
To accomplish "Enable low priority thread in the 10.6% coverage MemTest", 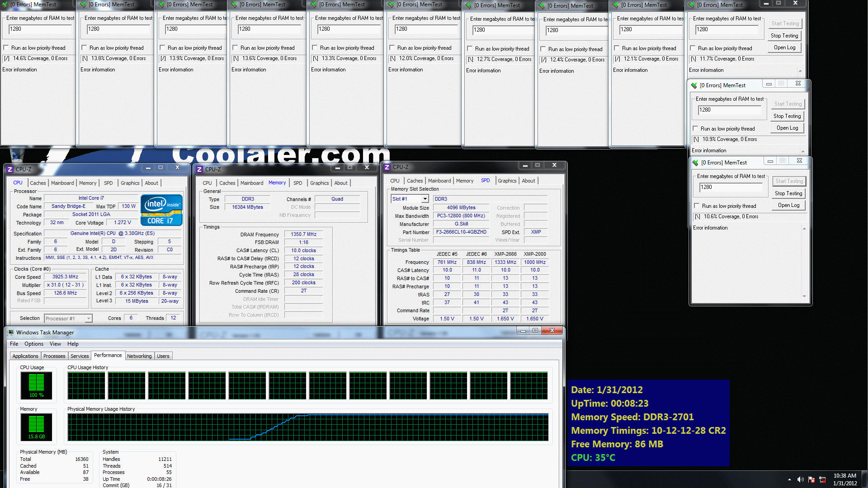I will click(697, 206).
